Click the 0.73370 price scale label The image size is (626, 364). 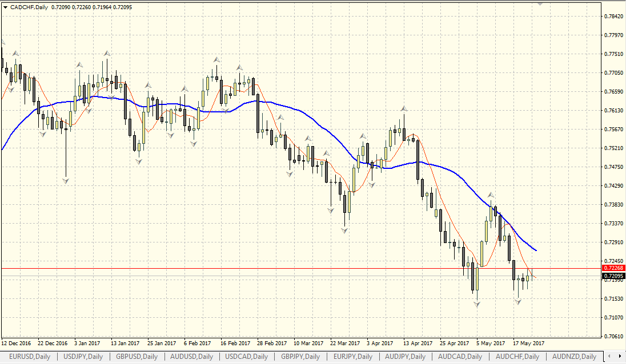pos(613,223)
